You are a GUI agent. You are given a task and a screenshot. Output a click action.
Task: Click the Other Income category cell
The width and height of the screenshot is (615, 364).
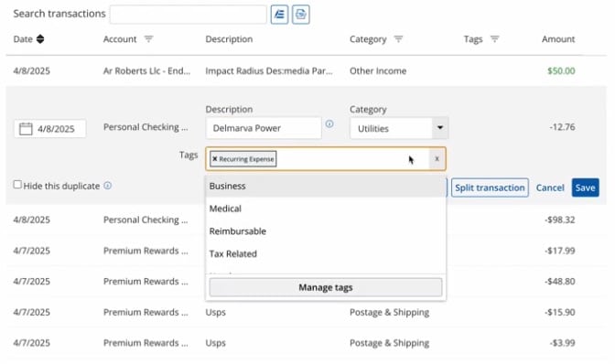[x=378, y=71]
